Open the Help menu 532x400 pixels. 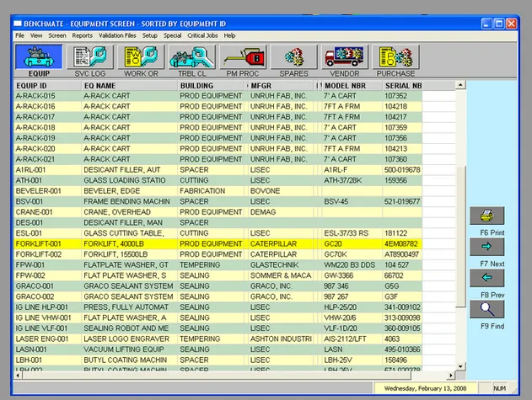coord(229,35)
